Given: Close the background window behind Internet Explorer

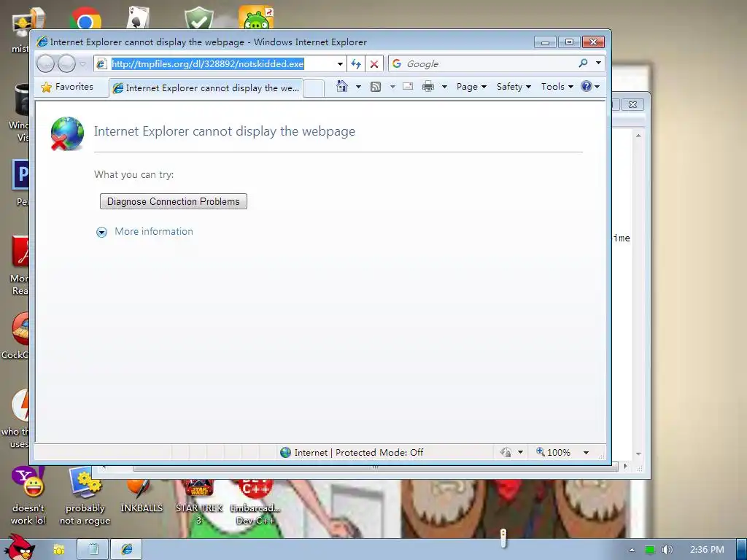Looking at the screenshot, I should pyautogui.click(x=632, y=104).
